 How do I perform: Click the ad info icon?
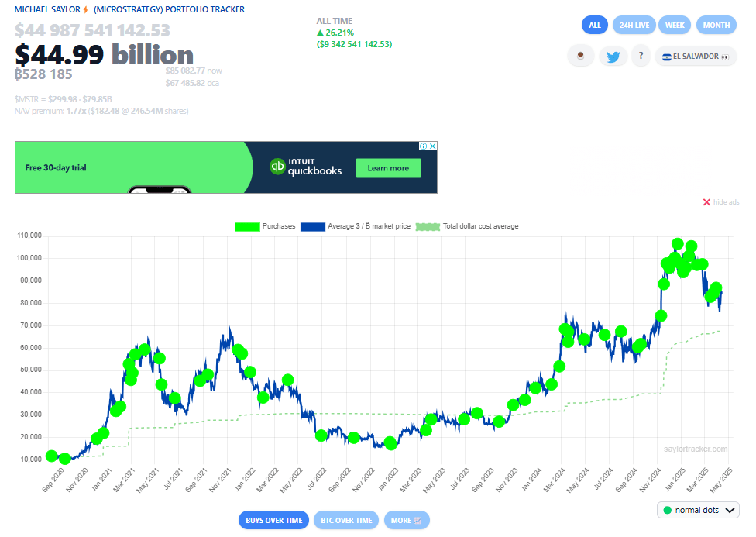point(423,146)
